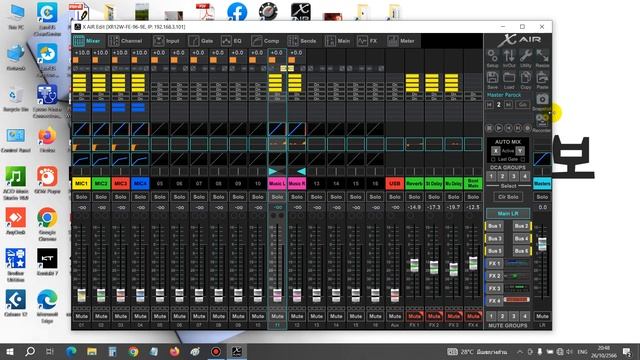Unmute the FX 4 return channel
This screenshot has height=360, width=640.
click(x=473, y=316)
